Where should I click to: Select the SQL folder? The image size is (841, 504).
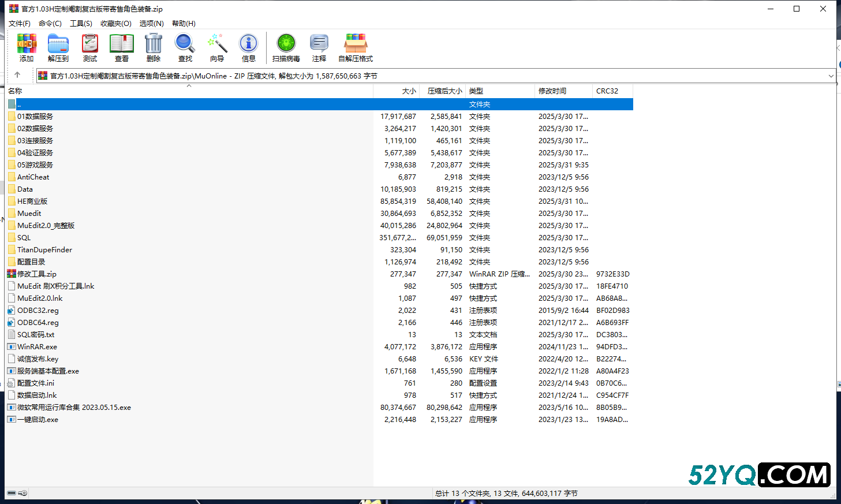pos(24,237)
